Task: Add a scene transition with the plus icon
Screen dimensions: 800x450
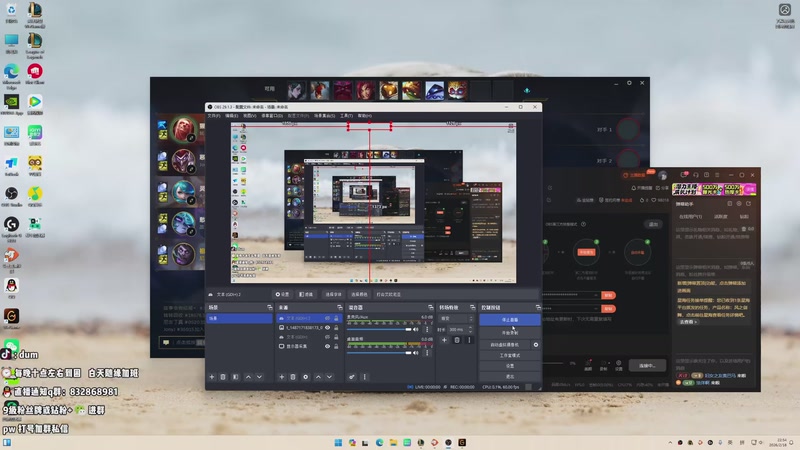Action: coord(444,340)
